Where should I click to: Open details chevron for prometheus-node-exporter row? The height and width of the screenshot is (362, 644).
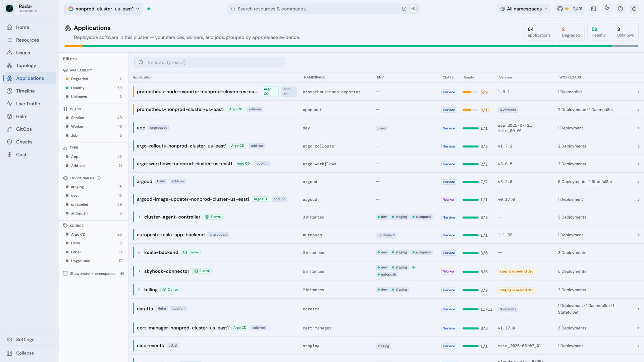click(638, 92)
